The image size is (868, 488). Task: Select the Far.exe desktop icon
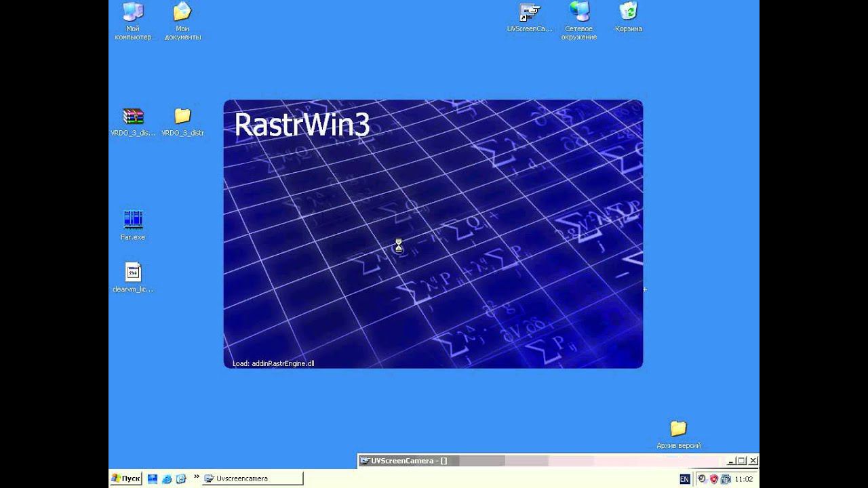click(133, 226)
